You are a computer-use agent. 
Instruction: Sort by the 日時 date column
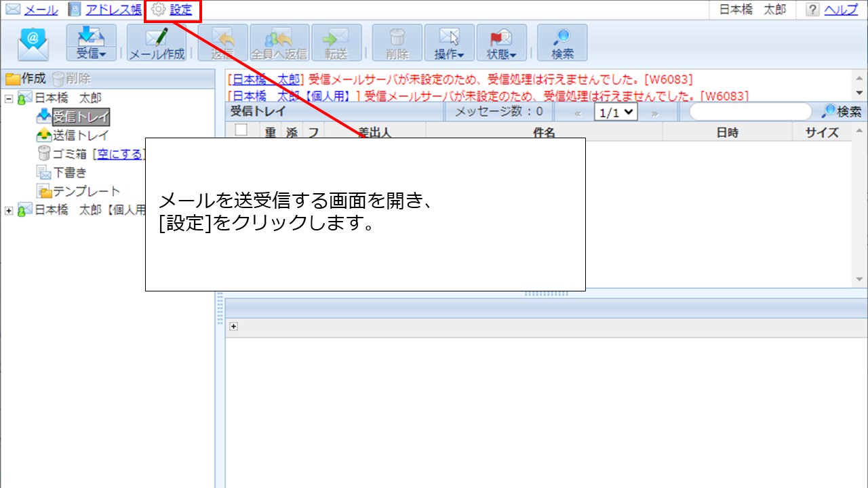tap(728, 132)
